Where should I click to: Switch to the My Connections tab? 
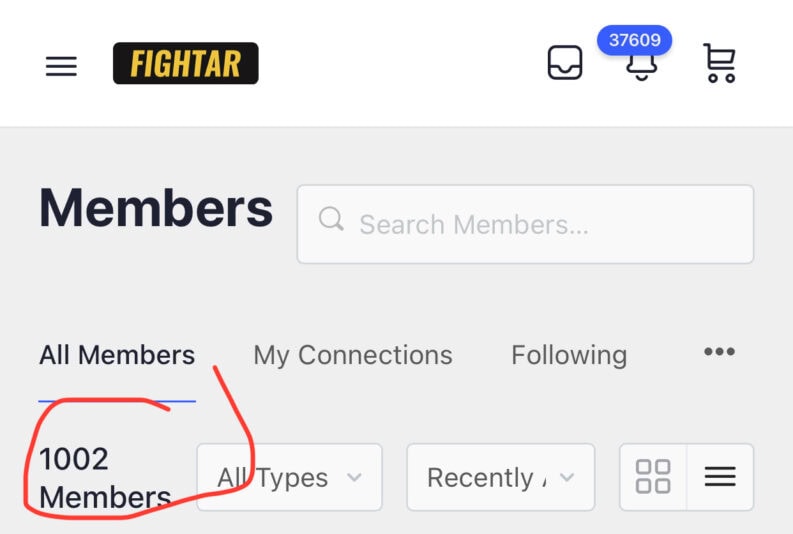point(352,355)
